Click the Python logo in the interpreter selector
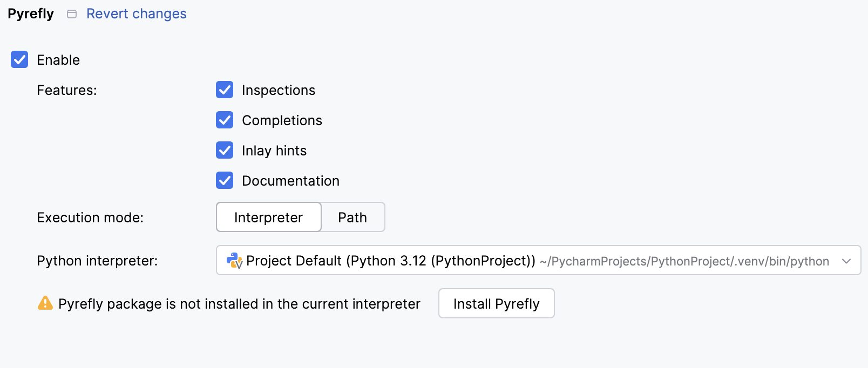868x368 pixels. point(233,261)
